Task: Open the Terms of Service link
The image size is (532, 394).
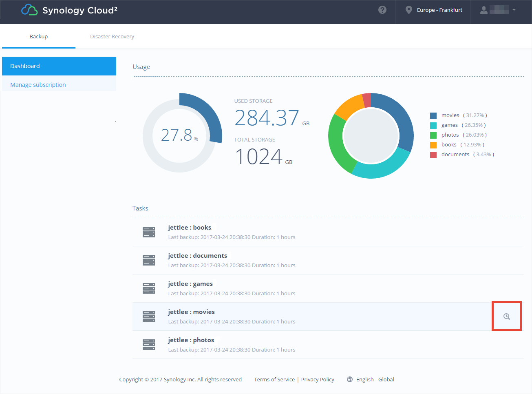Action: 274,379
